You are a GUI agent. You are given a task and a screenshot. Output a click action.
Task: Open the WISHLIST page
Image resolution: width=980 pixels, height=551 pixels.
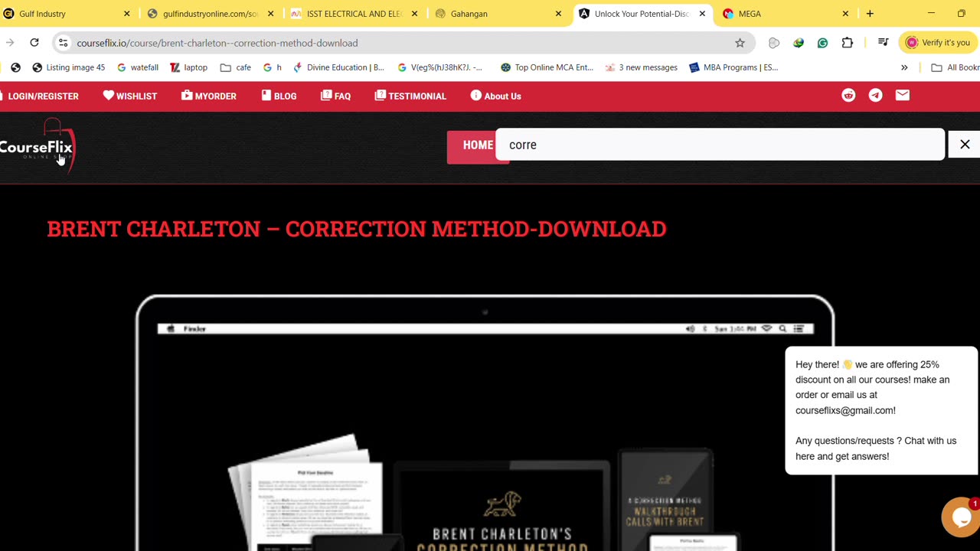[x=130, y=96]
